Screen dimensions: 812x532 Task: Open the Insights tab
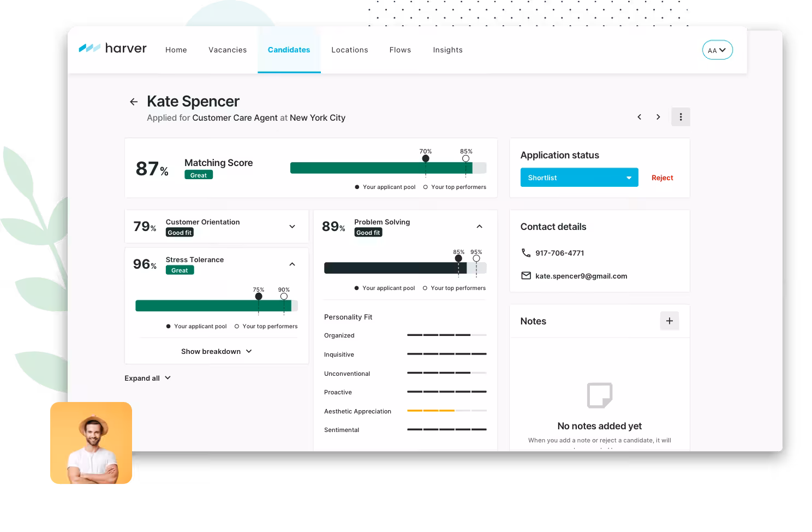[448, 50]
